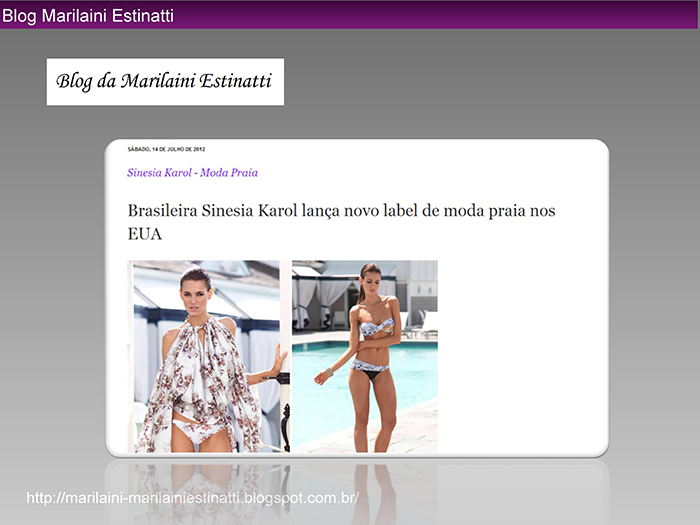Click the bandeau bikini top in the right photo

(378, 327)
